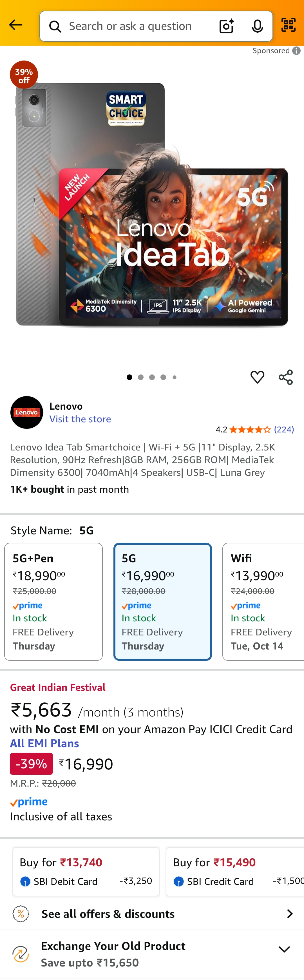Screen dimensions: 304x980
Task: Visit the Lenovo store link
Action: point(80,419)
